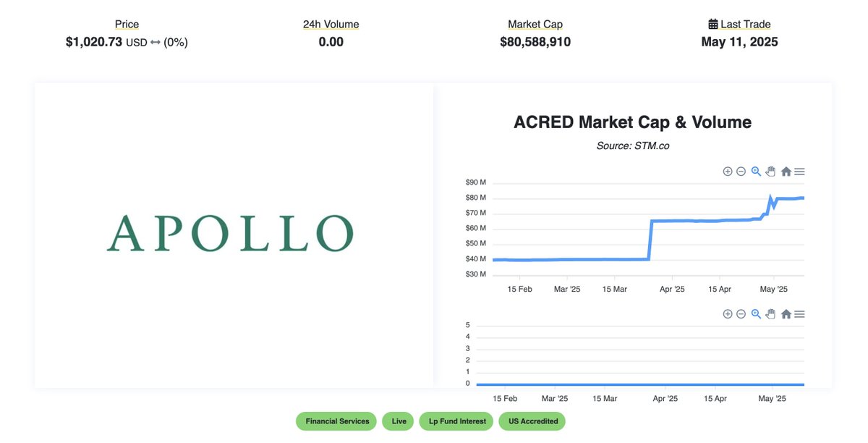Open the volume chart hamburger menu
The image size is (868, 443).
click(799, 314)
